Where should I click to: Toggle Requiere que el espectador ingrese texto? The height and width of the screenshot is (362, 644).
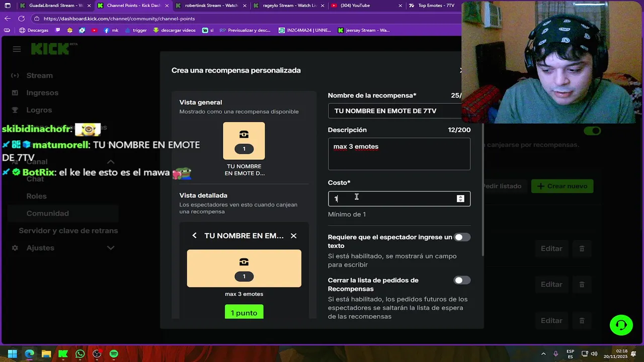[x=462, y=237]
